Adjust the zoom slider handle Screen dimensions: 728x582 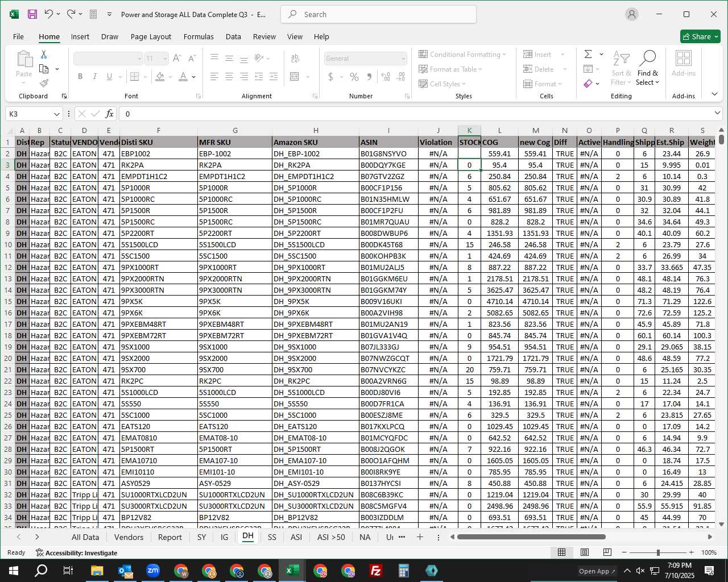(658, 552)
